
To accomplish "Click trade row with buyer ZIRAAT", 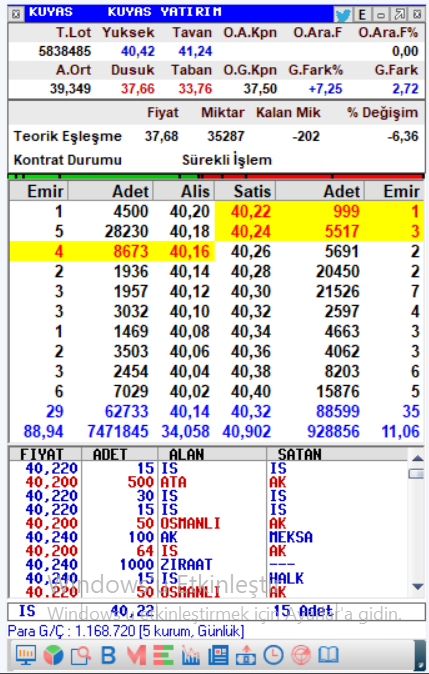I will pos(207,565).
